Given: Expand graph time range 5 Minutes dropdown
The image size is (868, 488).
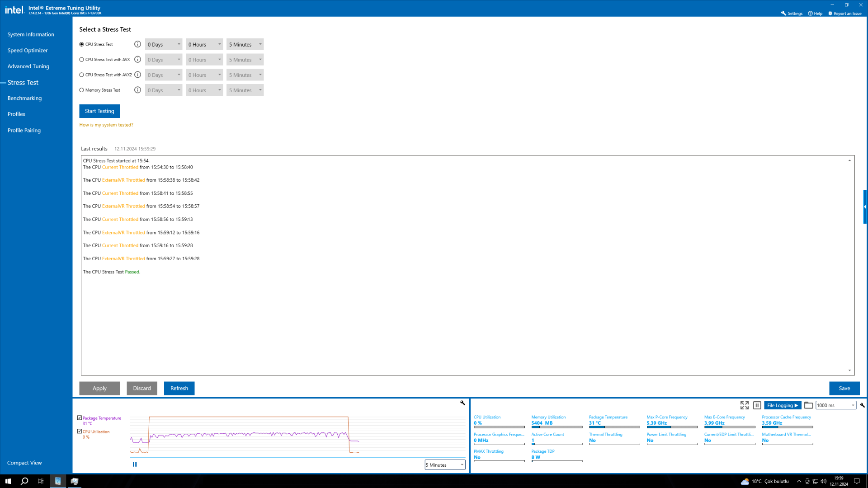Looking at the screenshot, I should [445, 465].
